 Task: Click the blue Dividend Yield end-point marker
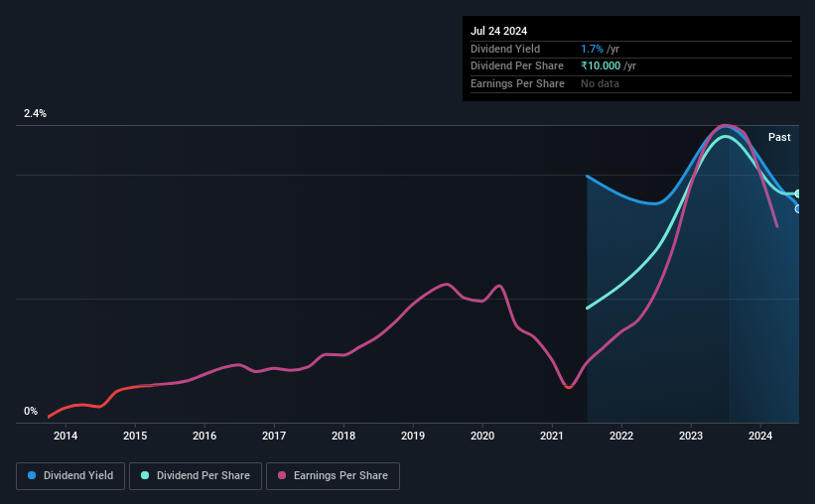pos(798,208)
